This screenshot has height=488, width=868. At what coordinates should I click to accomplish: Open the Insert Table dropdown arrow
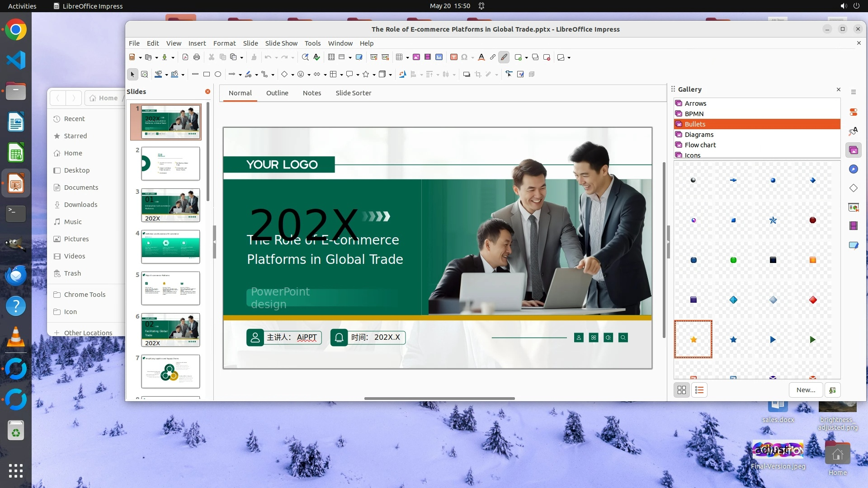[407, 58]
